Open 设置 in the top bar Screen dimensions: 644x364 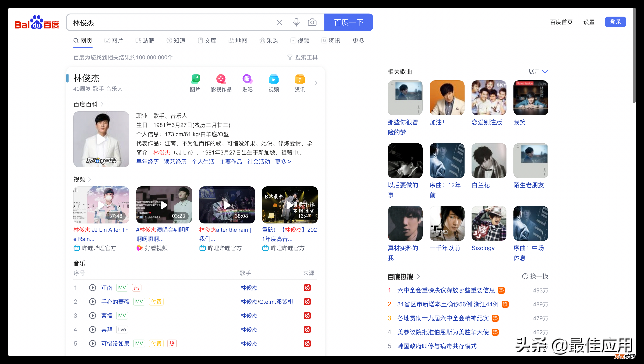point(589,22)
